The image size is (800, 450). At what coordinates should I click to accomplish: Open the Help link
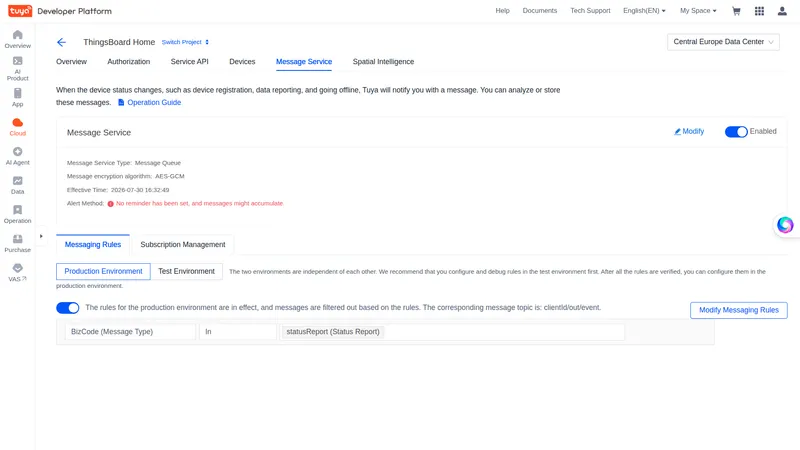pos(502,11)
